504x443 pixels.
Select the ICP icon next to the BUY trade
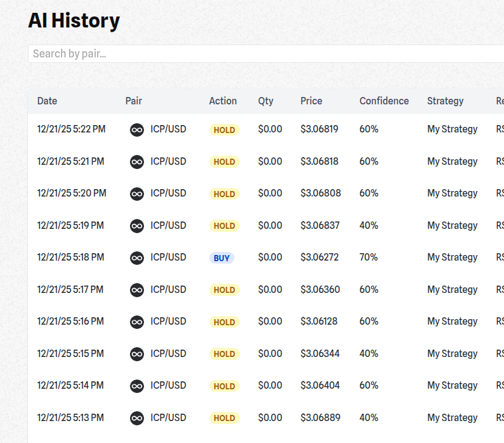pos(137,258)
